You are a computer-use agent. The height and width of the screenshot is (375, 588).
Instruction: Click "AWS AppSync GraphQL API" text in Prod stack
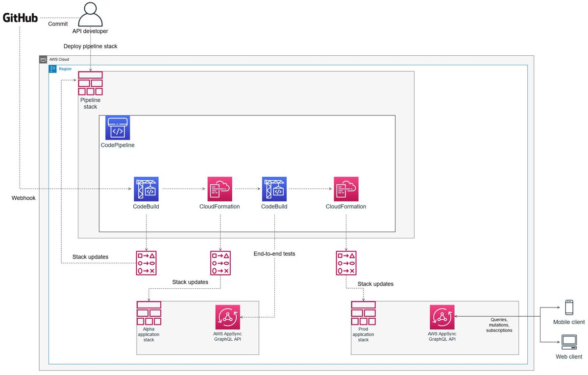coord(442,336)
